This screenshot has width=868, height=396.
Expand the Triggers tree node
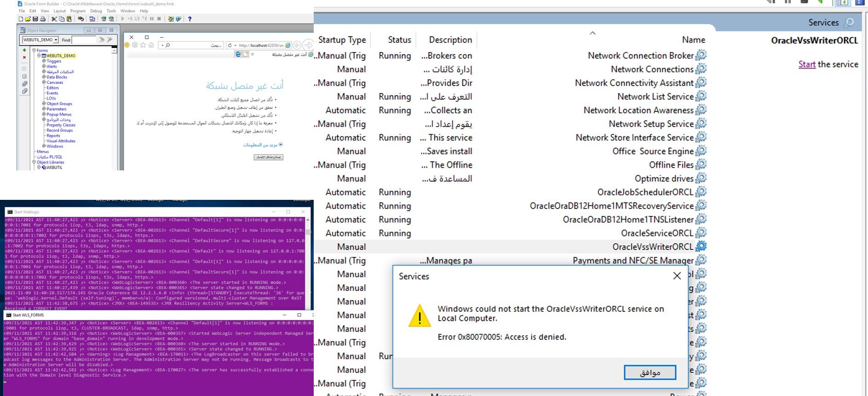pos(44,61)
